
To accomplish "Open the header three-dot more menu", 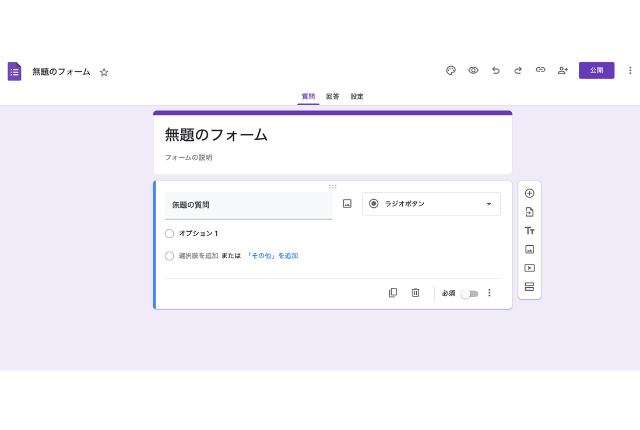I will point(630,70).
